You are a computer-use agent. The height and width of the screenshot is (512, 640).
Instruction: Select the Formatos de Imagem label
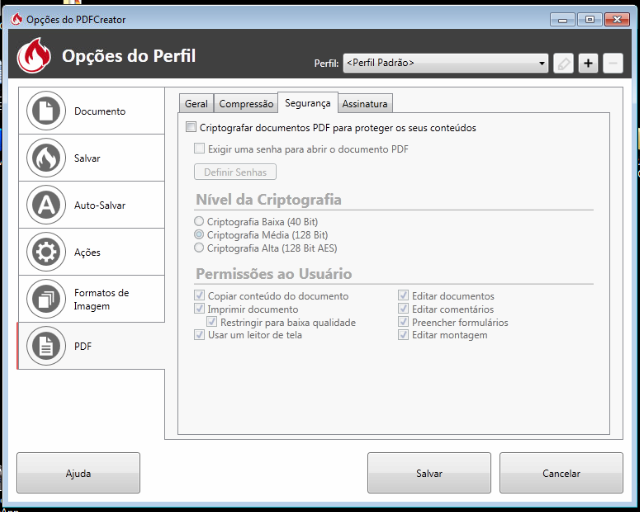(x=101, y=299)
